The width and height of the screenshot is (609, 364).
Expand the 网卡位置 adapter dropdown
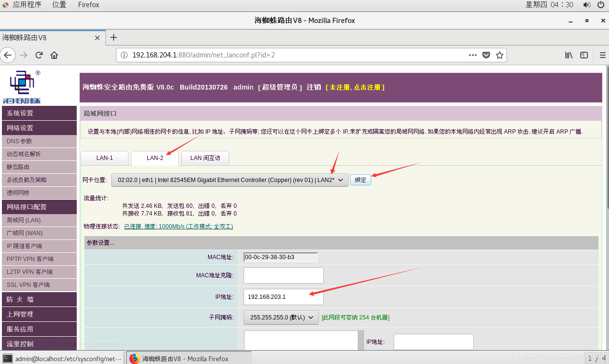click(x=230, y=180)
